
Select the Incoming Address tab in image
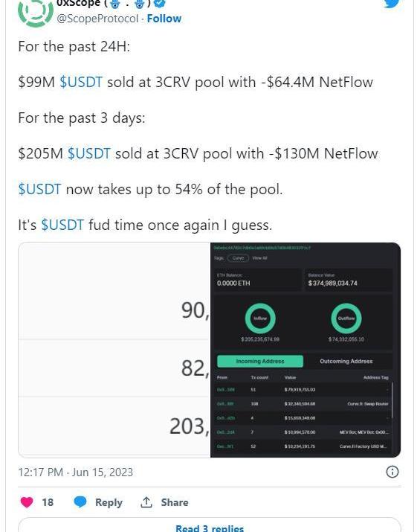260,361
